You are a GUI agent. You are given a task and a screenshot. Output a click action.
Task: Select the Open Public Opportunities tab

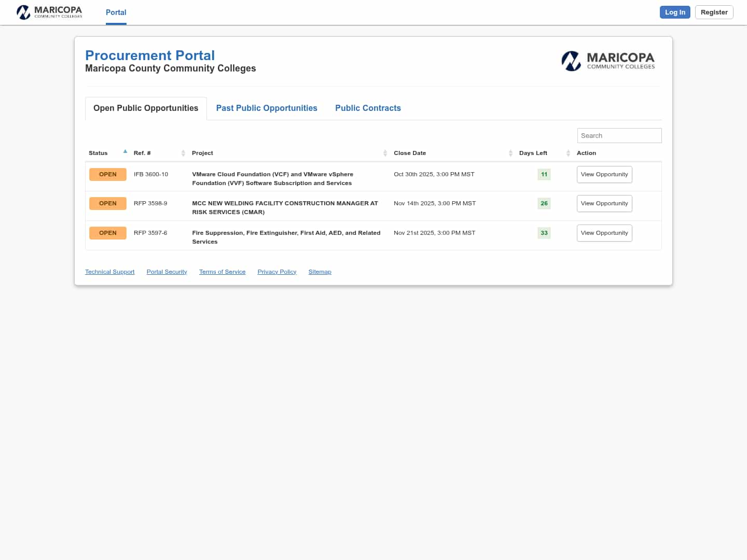point(146,108)
